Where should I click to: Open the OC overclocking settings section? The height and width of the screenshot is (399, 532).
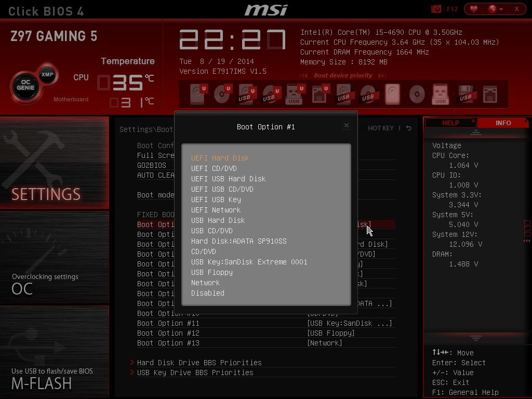tap(54, 257)
